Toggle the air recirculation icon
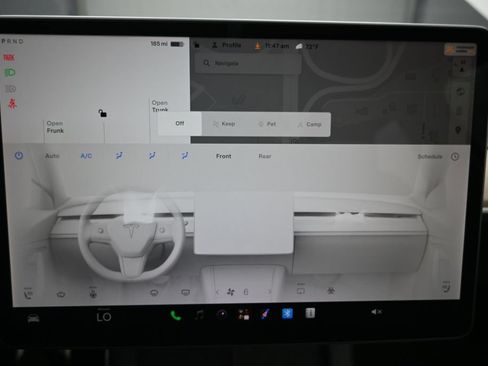 coord(300,290)
